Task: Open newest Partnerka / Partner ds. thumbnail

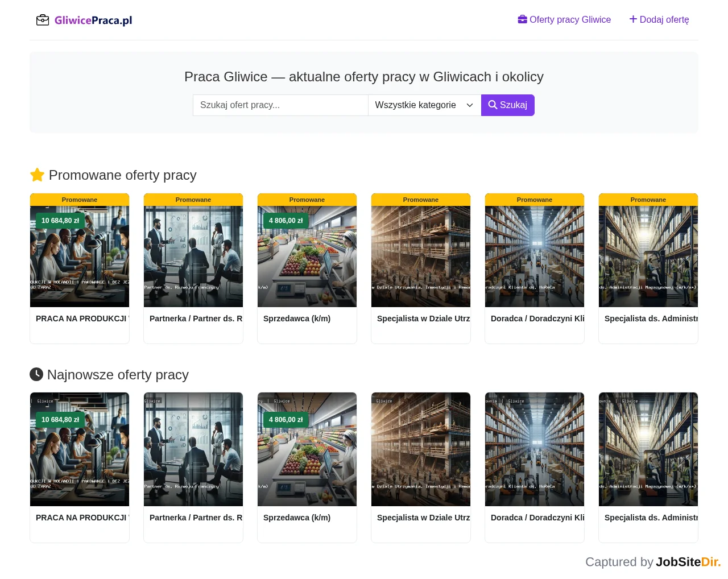Action: pos(193,449)
